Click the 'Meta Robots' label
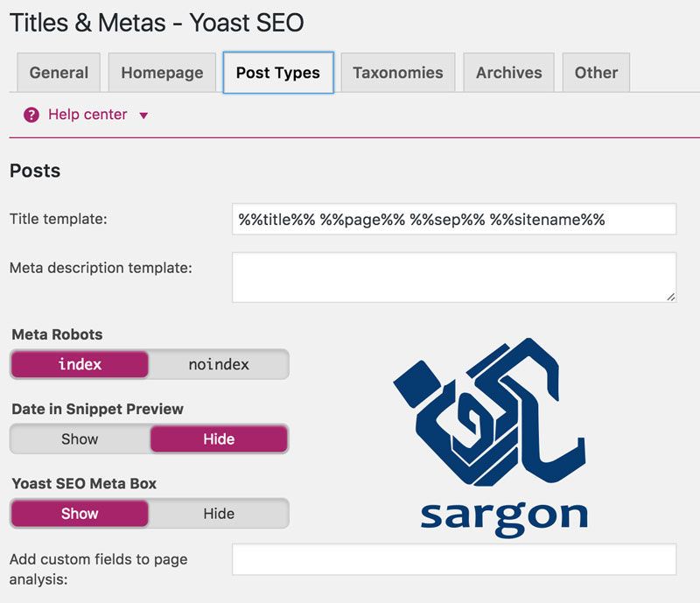The height and width of the screenshot is (603, 700). (x=57, y=334)
